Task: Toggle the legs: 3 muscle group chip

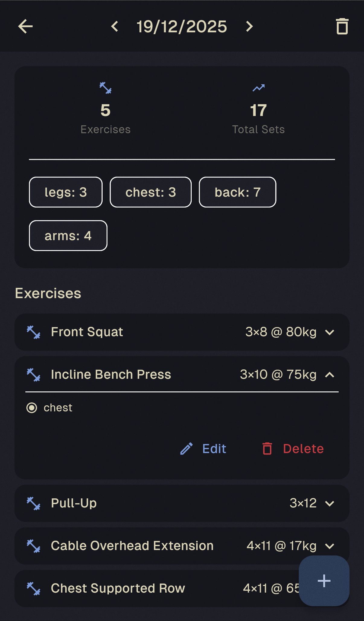Action: click(x=65, y=192)
